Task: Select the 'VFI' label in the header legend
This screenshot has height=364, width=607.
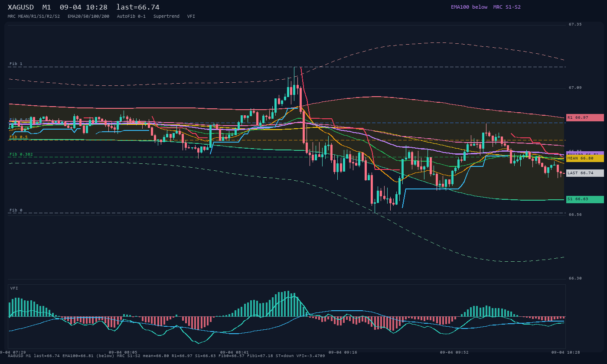Action: [191, 16]
